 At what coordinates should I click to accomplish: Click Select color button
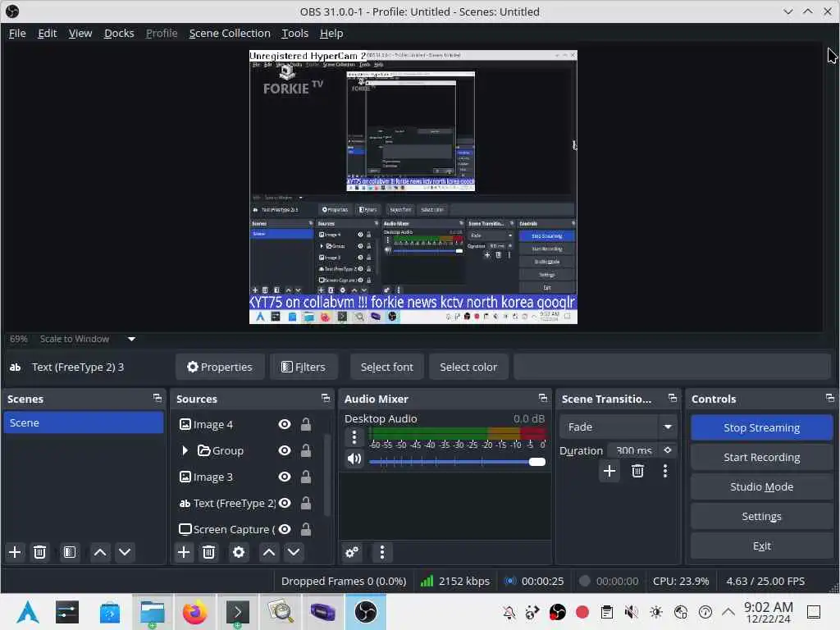pyautogui.click(x=468, y=367)
